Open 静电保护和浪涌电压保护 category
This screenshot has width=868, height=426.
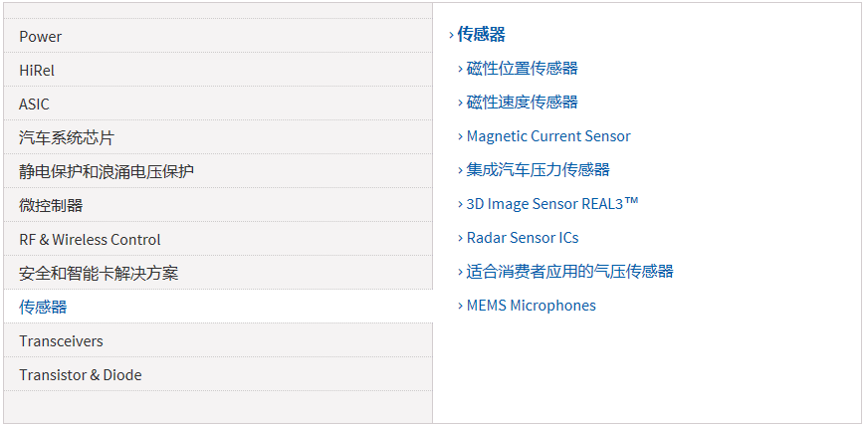(107, 172)
